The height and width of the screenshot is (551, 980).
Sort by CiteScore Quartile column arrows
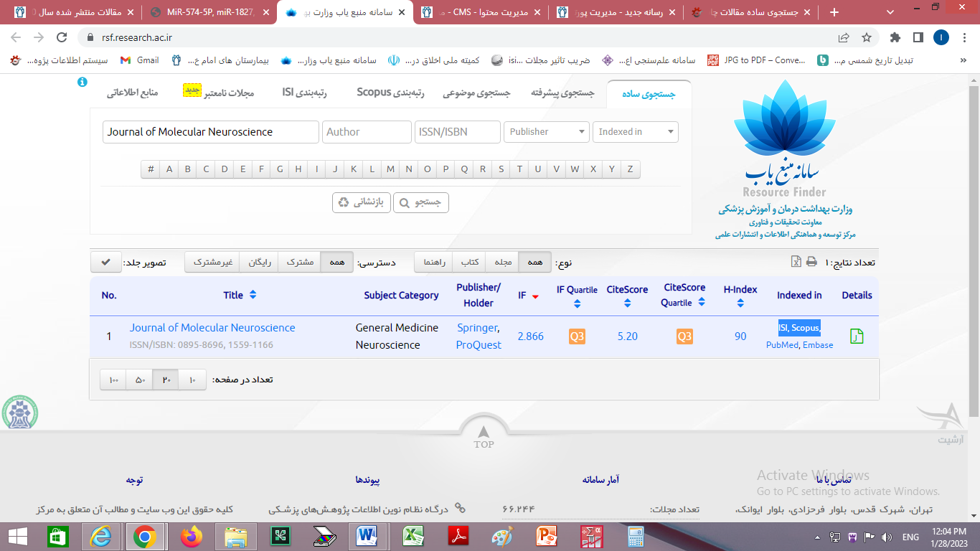pos(701,303)
